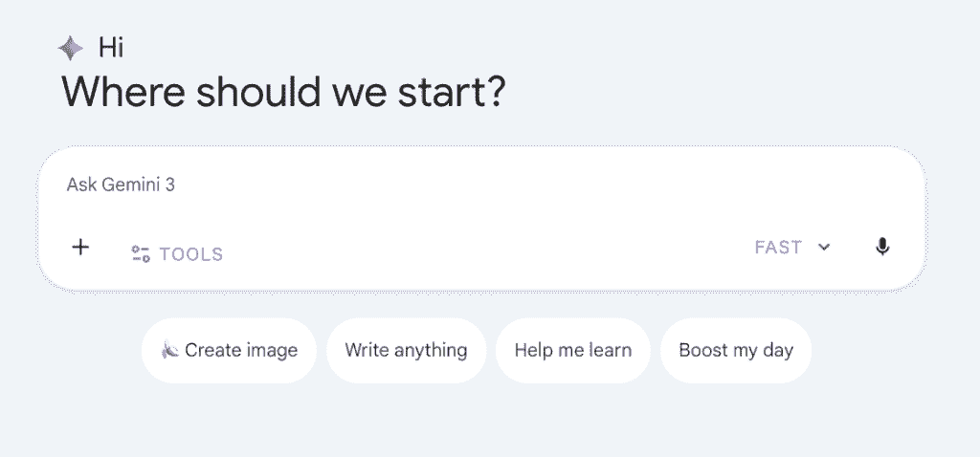Click the Where should we start heading
The width and height of the screenshot is (980, 457).
(x=283, y=93)
